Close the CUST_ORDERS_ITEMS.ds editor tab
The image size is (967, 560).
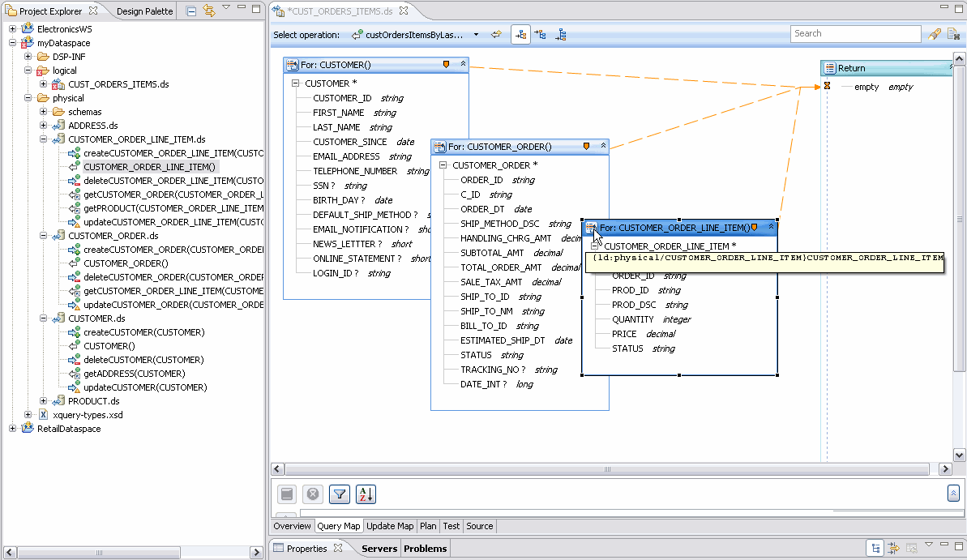[404, 11]
